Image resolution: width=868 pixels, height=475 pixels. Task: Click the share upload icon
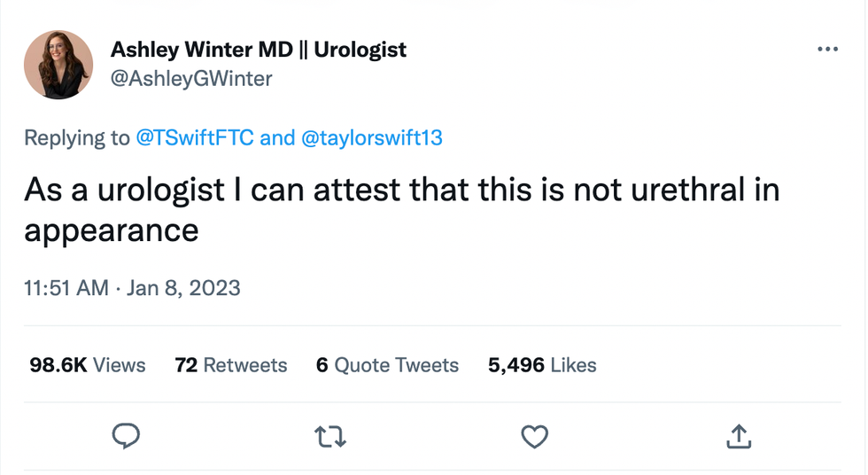(x=739, y=434)
